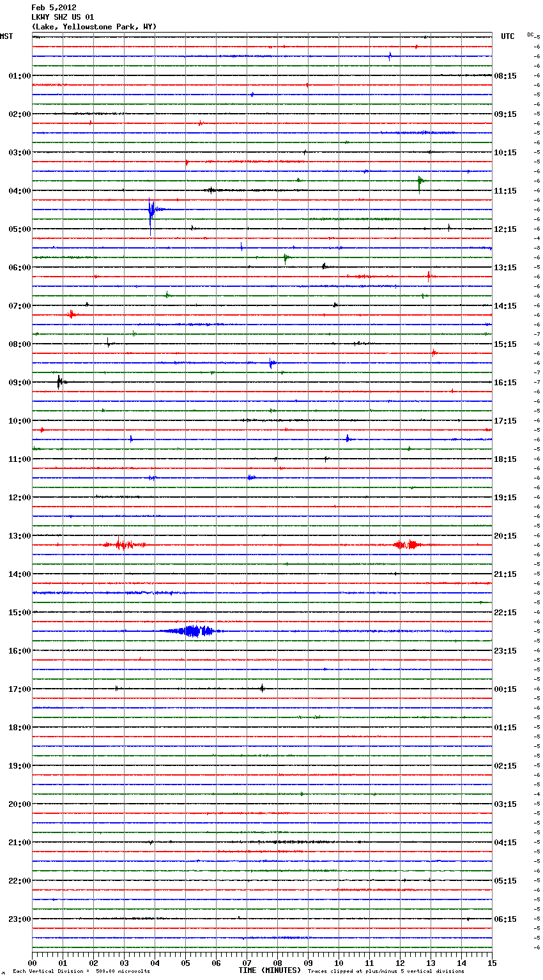Select the 20:00 MST time label
This screenshot has height=980, width=543.
19,804
